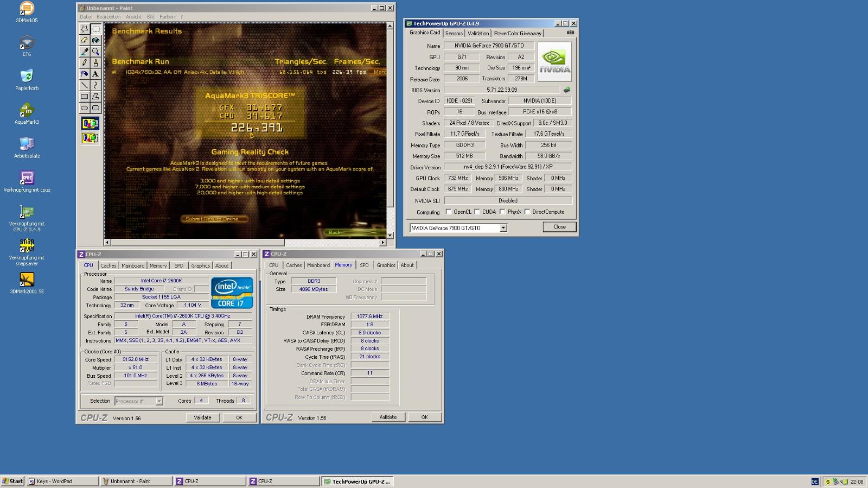The image size is (868, 488).
Task: Open About tab in left CPU-Z window
Action: click(x=222, y=265)
